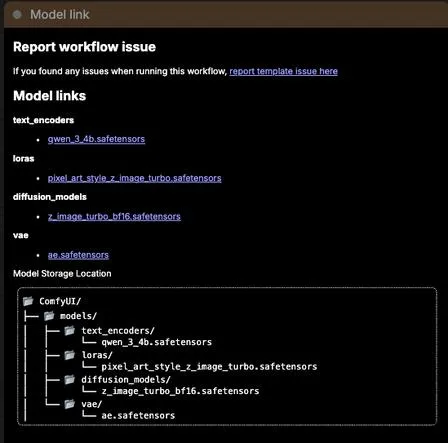This screenshot has width=448, height=443.
Task: Open the z_image_turbo_bf16.safetensors link
Action: click(114, 217)
